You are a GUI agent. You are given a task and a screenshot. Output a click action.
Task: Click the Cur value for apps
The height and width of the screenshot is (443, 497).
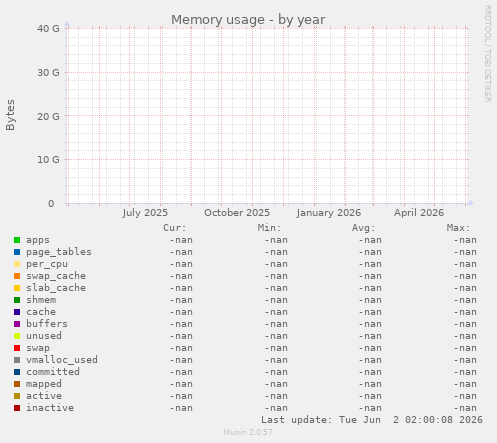click(181, 240)
